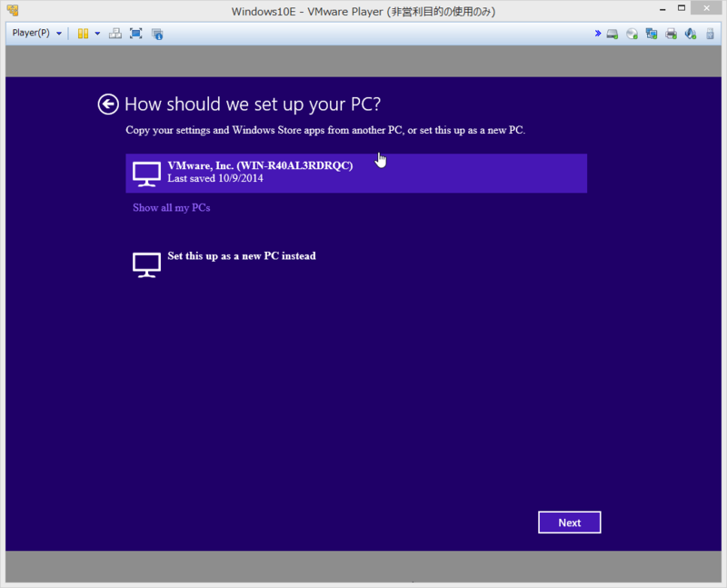Select the VMware, Inc. (WIN-R40AL3RDRQC) PC

tap(356, 173)
